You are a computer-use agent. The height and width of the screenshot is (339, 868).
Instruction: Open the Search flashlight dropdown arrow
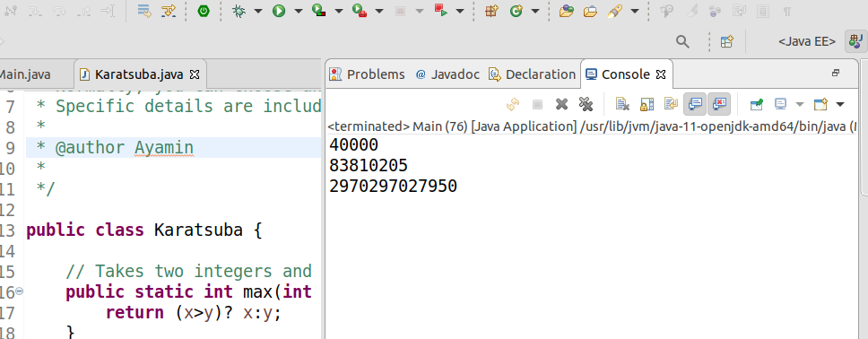click(635, 11)
